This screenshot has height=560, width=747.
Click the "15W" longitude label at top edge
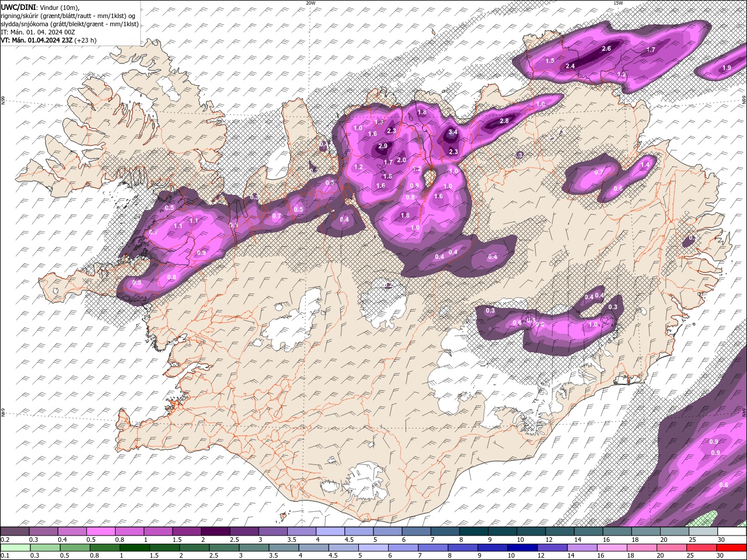point(617,3)
